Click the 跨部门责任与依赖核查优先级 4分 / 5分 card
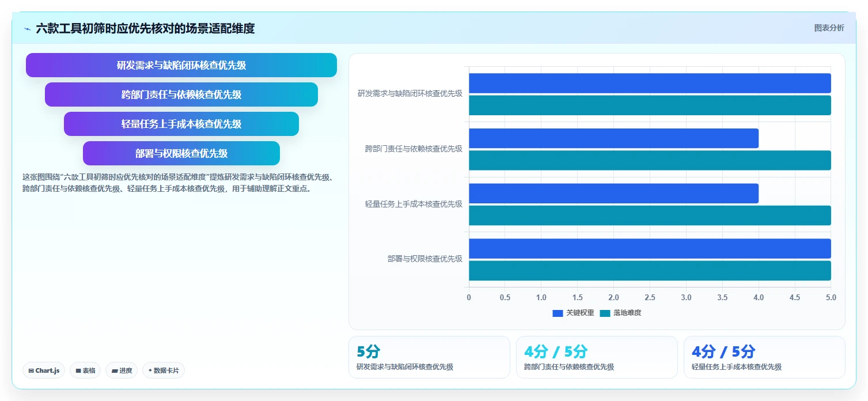868x401 pixels. click(x=597, y=357)
